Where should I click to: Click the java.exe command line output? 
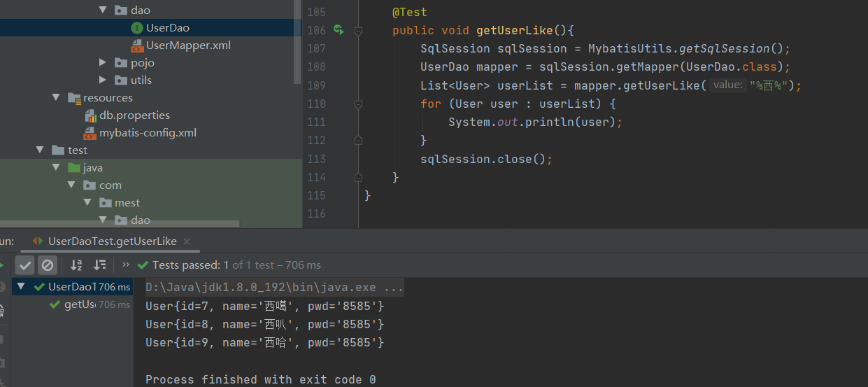274,287
